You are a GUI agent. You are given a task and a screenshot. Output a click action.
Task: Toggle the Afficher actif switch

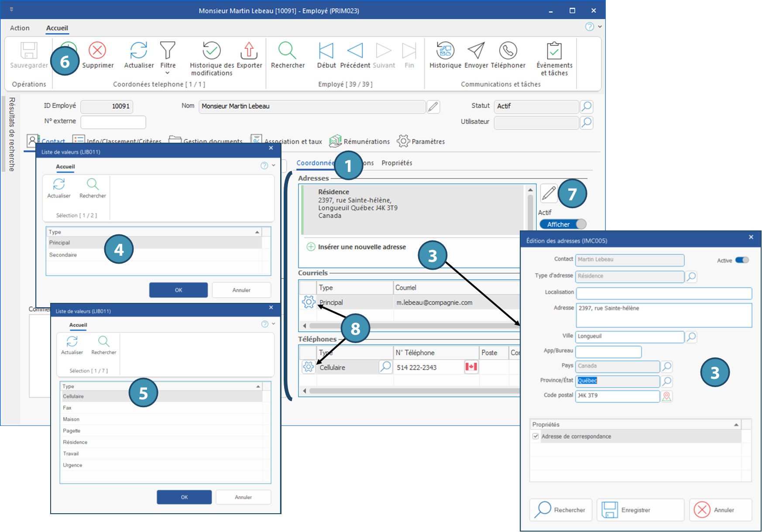pos(563,224)
